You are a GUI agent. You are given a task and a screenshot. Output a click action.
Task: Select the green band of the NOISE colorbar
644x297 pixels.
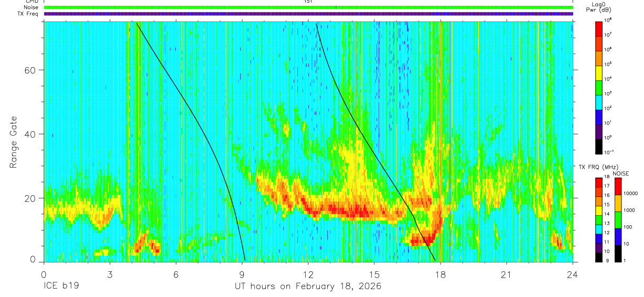point(618,219)
